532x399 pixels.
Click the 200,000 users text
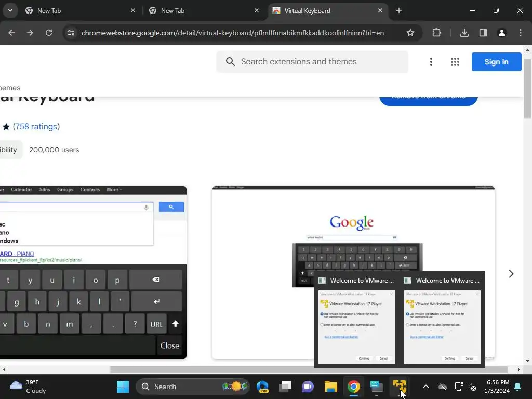pyautogui.click(x=54, y=150)
